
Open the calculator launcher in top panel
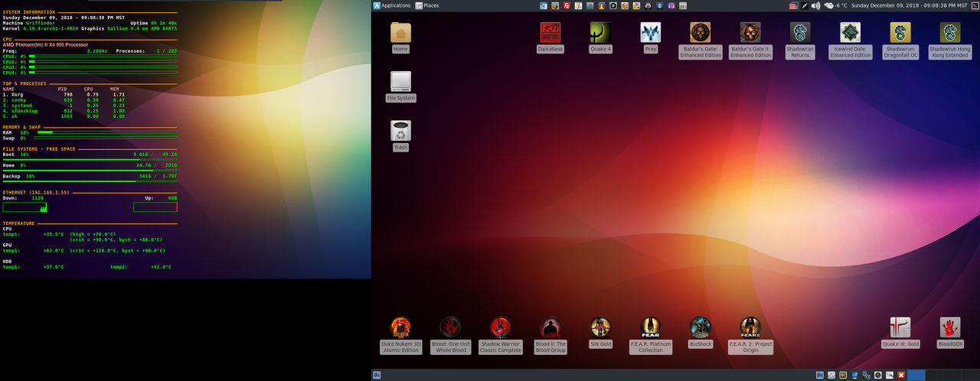pyautogui.click(x=683, y=5)
